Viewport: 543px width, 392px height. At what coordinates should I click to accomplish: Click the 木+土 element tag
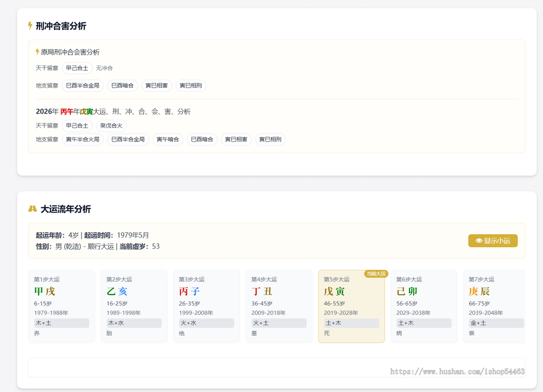(x=62, y=323)
